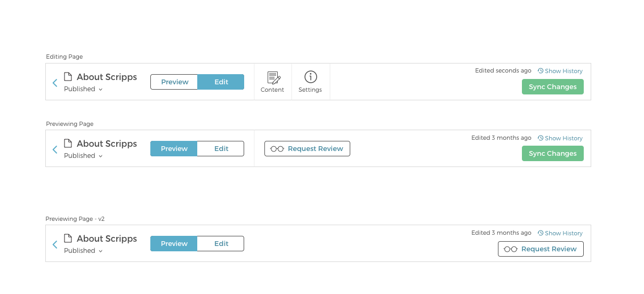Switch to Edit in Previewing Page bar
Screen dimensions: 644x294
[221, 148]
